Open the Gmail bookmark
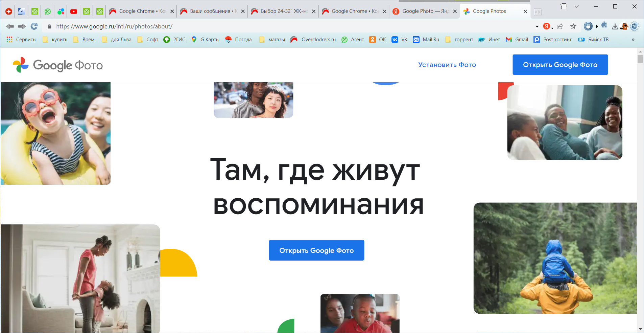This screenshot has width=644, height=333. 517,40
